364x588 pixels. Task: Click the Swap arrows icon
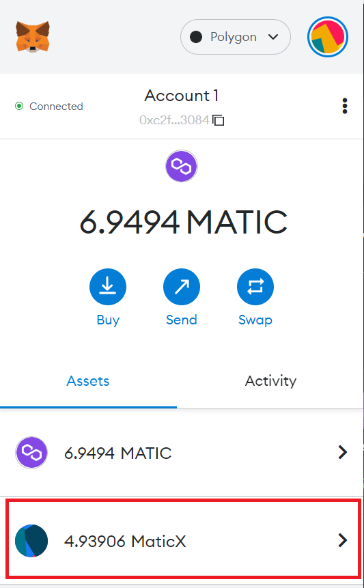pyautogui.click(x=255, y=287)
